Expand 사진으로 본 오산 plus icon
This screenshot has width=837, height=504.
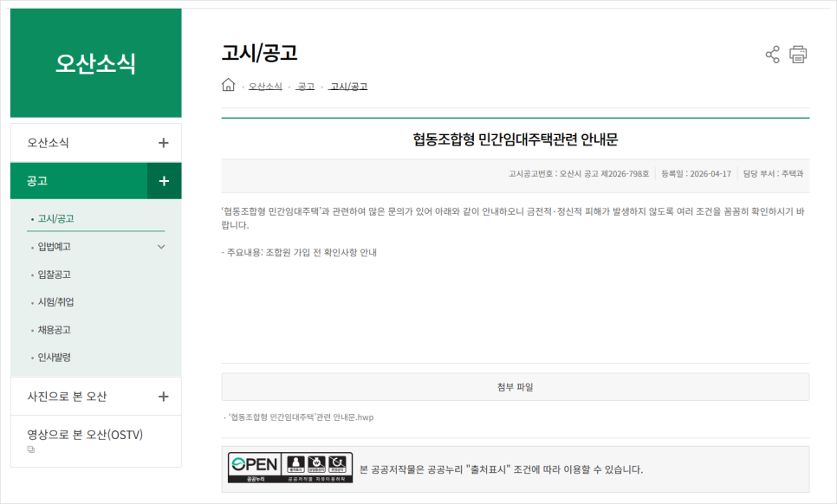[164, 397]
